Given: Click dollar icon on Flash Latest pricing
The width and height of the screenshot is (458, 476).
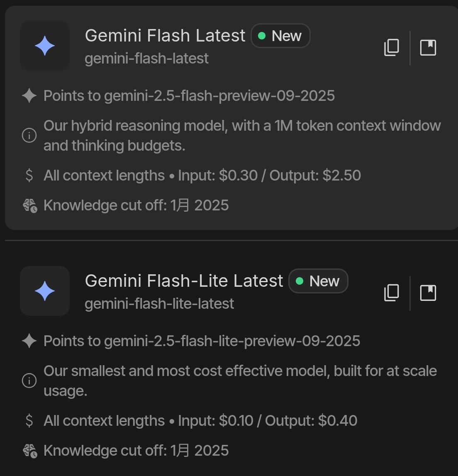Looking at the screenshot, I should (29, 175).
